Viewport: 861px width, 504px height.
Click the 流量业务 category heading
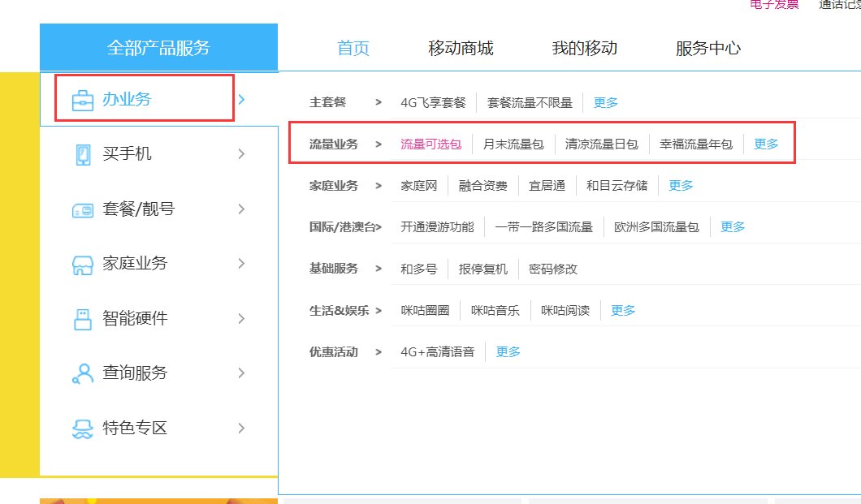click(x=333, y=144)
